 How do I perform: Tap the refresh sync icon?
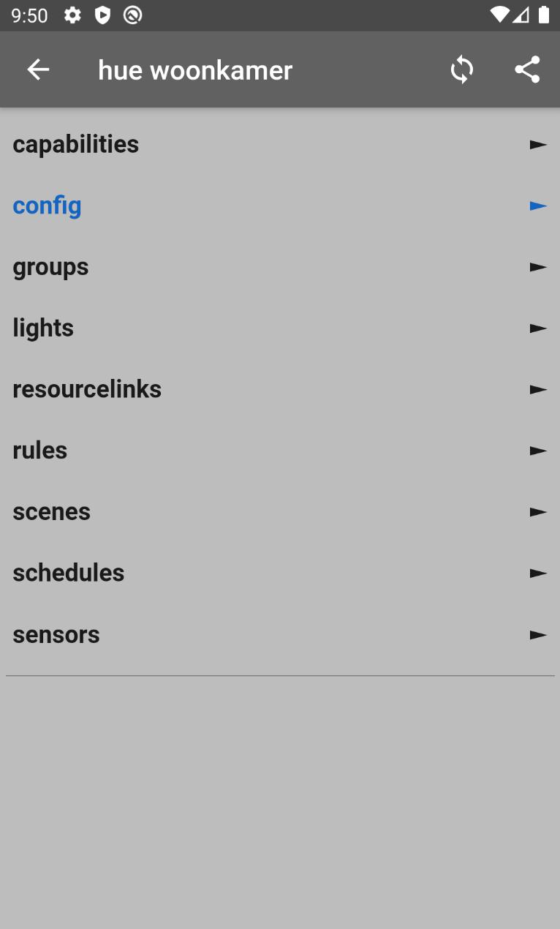coord(461,70)
